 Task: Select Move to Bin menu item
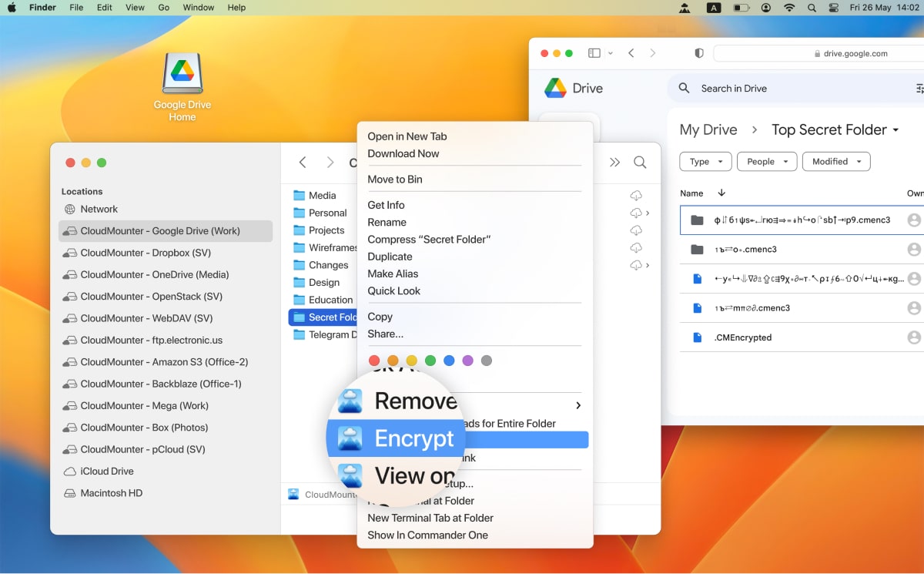pos(395,180)
